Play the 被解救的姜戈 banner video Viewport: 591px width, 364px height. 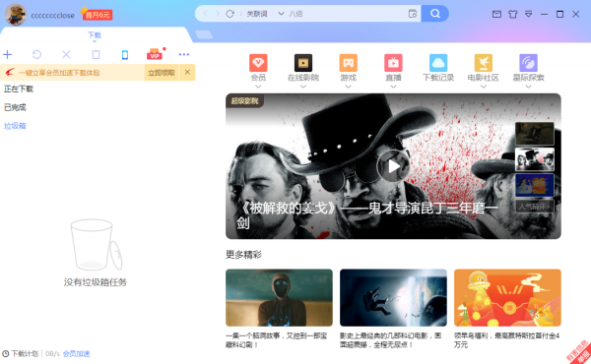point(393,166)
